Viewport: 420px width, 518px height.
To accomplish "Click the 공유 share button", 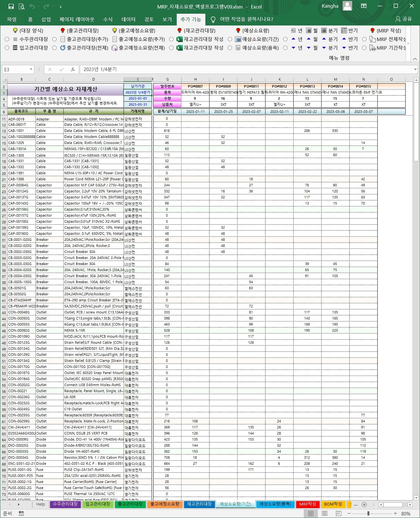I will click(x=404, y=19).
